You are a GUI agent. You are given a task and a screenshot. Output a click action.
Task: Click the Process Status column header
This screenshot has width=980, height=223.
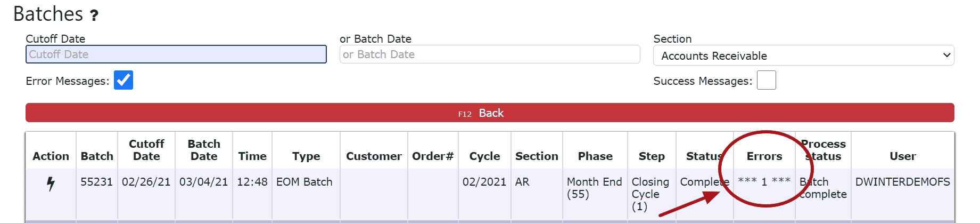pos(823,150)
